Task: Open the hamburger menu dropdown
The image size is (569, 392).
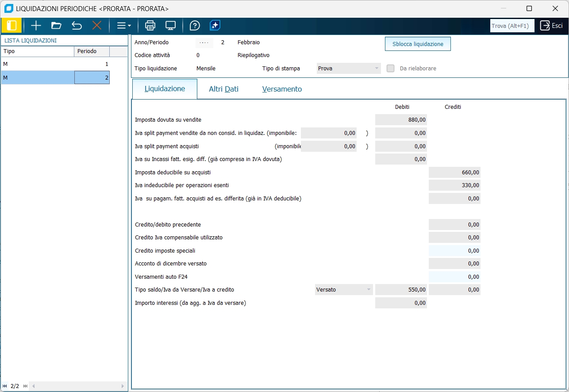Action: point(123,26)
